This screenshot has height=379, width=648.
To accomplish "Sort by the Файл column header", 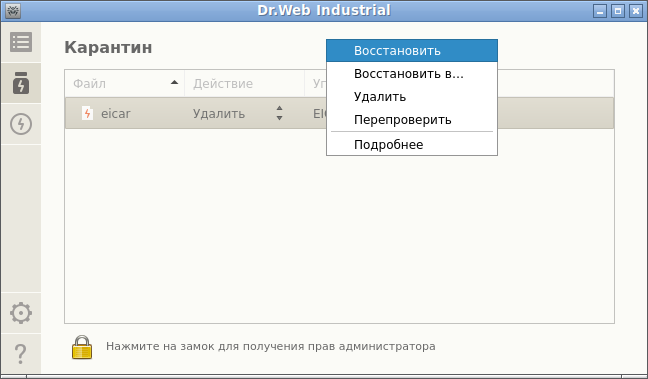I will point(125,83).
